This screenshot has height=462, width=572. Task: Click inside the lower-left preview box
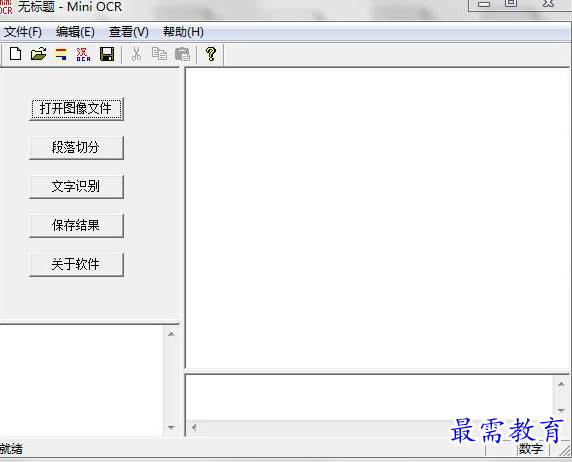pyautogui.click(x=82, y=380)
